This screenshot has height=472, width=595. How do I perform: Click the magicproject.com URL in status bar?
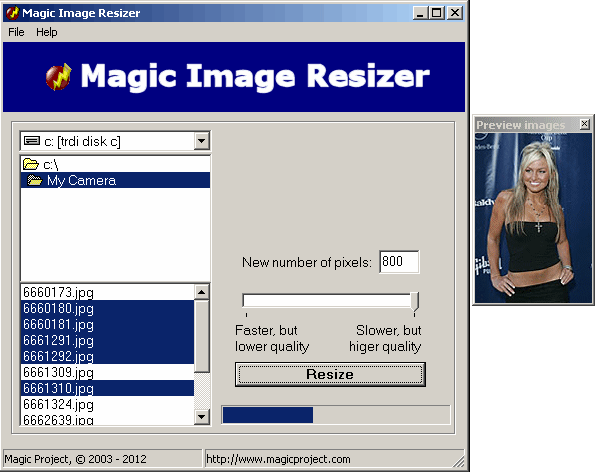click(x=278, y=459)
